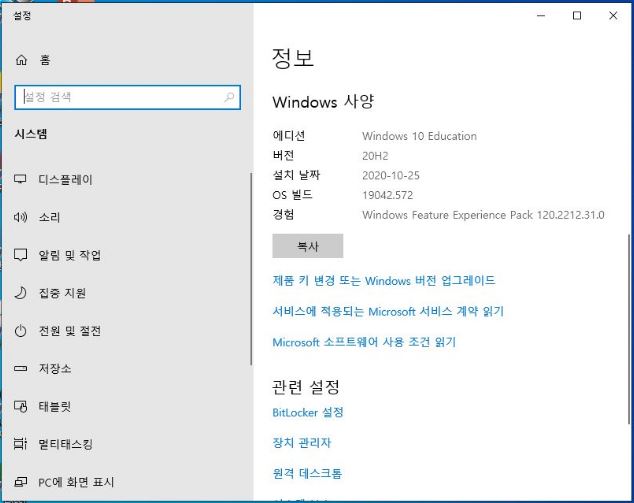Open 제품 키 변경 또는 Windows 버전 업그레이드 link
634x503 pixels.
(383, 280)
